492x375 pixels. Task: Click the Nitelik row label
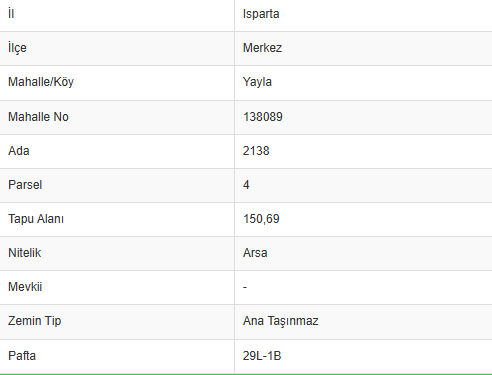click(25, 253)
